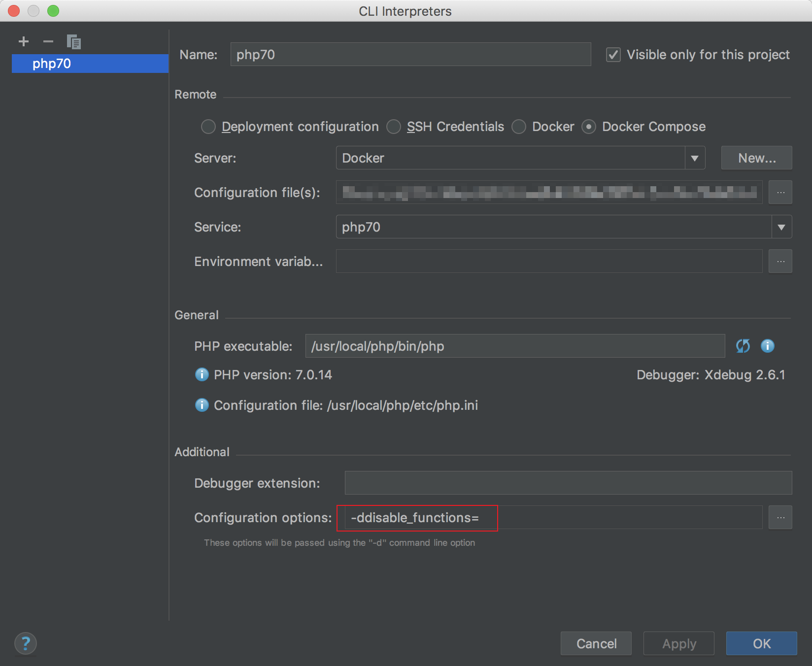Open the Server dropdown
This screenshot has height=666, width=812.
tap(695, 158)
